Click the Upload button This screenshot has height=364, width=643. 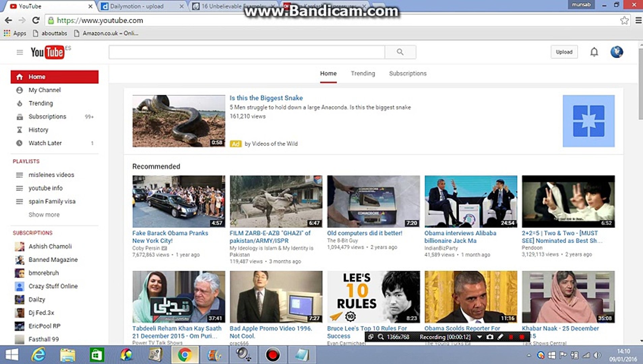click(x=564, y=52)
